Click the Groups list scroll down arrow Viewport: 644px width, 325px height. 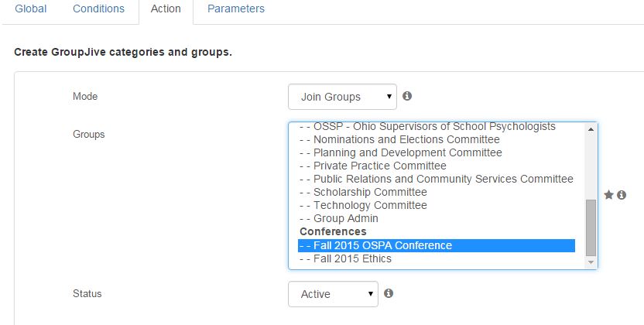point(591,262)
